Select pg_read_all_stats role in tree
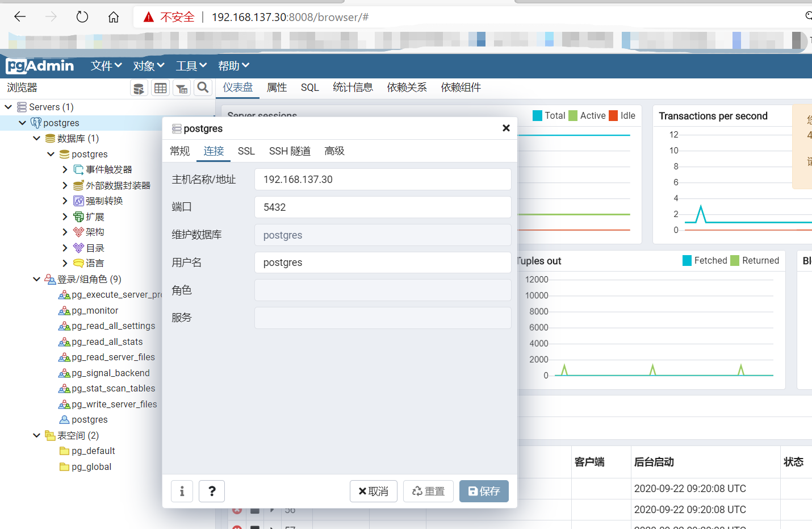 click(107, 341)
